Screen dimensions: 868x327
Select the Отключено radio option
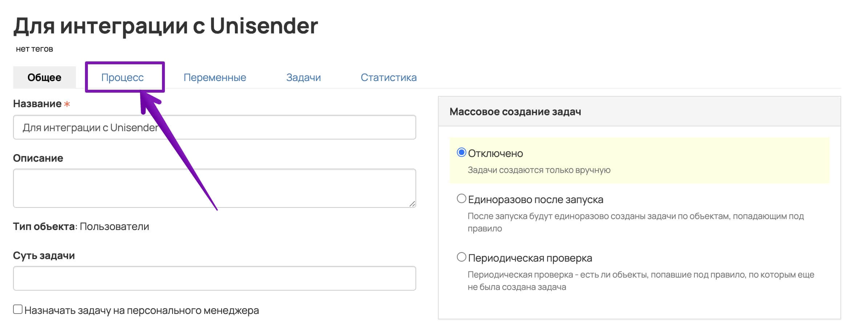461,153
